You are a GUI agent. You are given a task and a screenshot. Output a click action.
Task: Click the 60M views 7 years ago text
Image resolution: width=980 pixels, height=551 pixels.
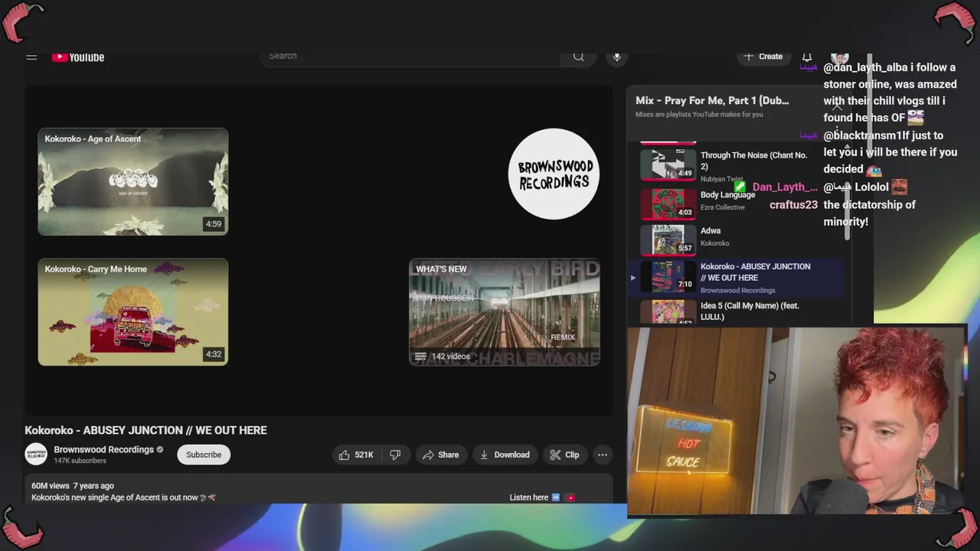73,486
